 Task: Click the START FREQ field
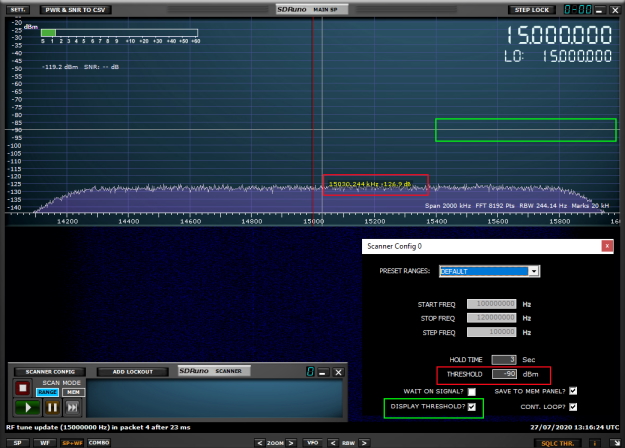tap(491, 304)
